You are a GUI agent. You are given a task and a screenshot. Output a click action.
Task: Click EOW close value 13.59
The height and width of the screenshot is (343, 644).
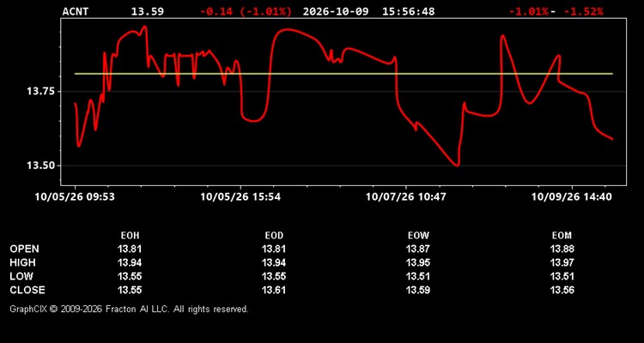coord(418,290)
